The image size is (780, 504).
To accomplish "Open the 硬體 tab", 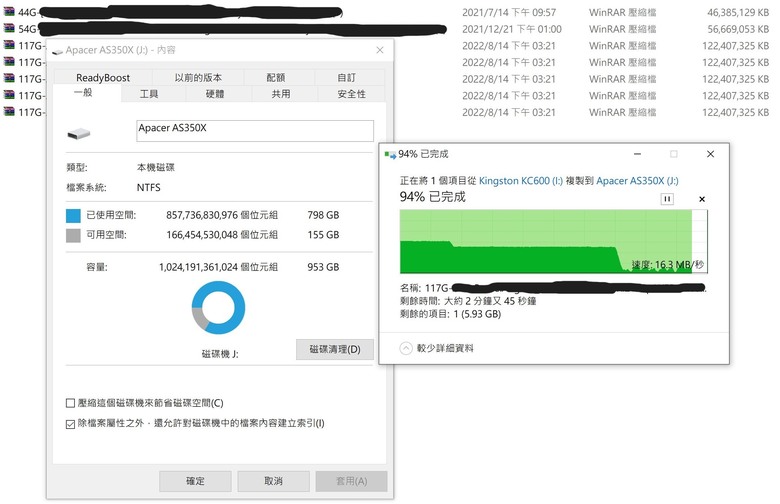I will coord(215,94).
